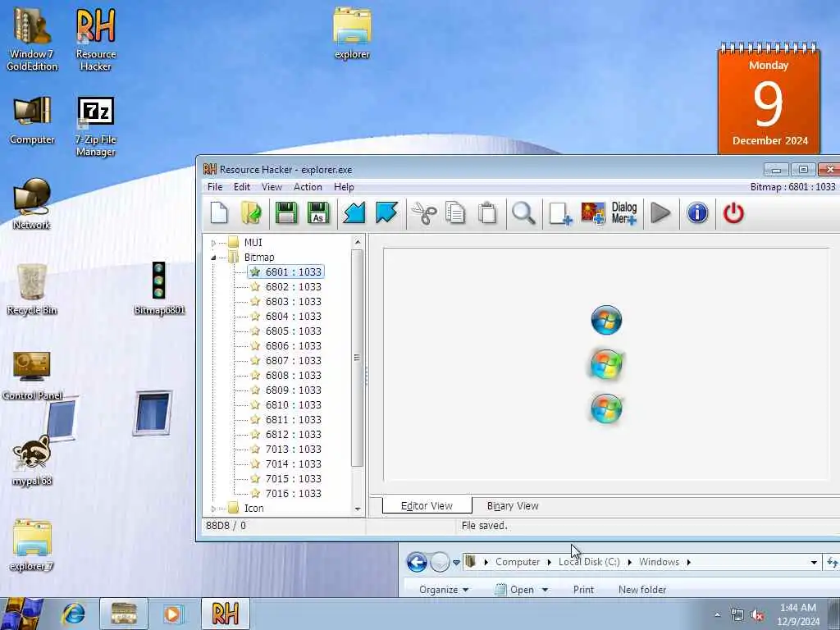
Task: Paste using the clipboard icon
Action: [487, 213]
